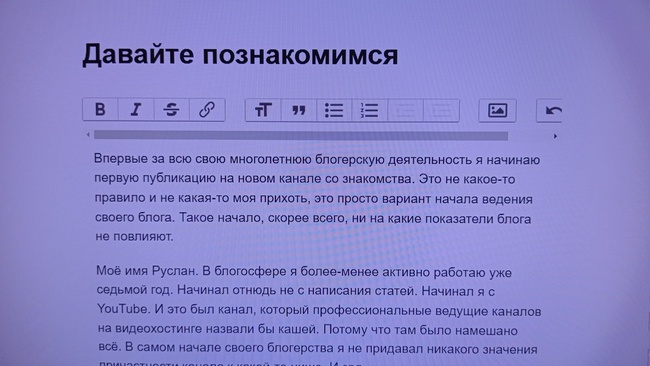
Task: Click the paragraph starting with "Впервые за всю"
Action: pos(317,198)
